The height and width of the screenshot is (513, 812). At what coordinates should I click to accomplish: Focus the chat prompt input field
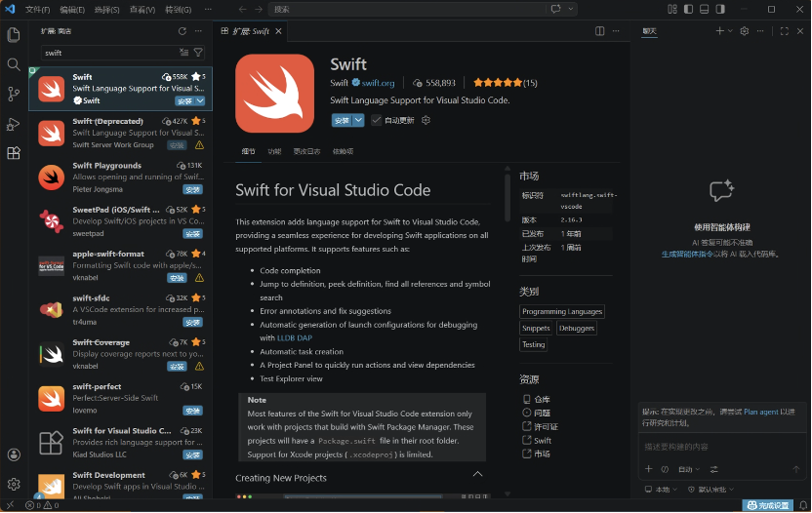click(721, 447)
